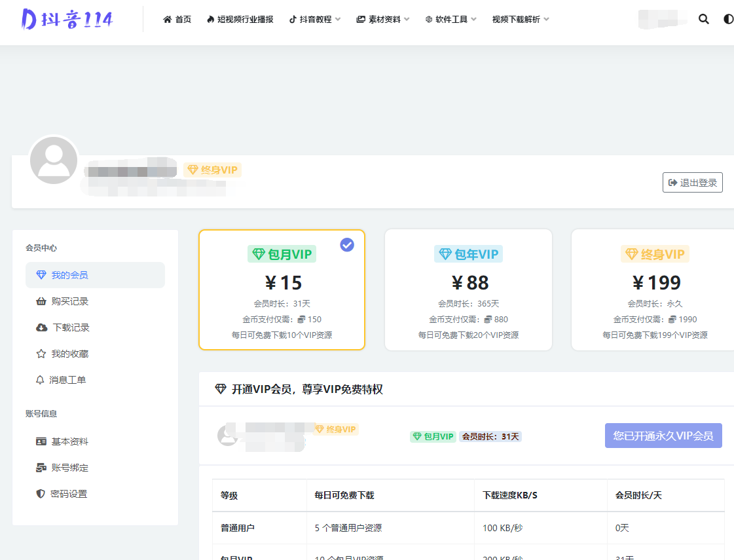Click the yellow 终身VIP card label
The height and width of the screenshot is (560, 734).
(655, 254)
